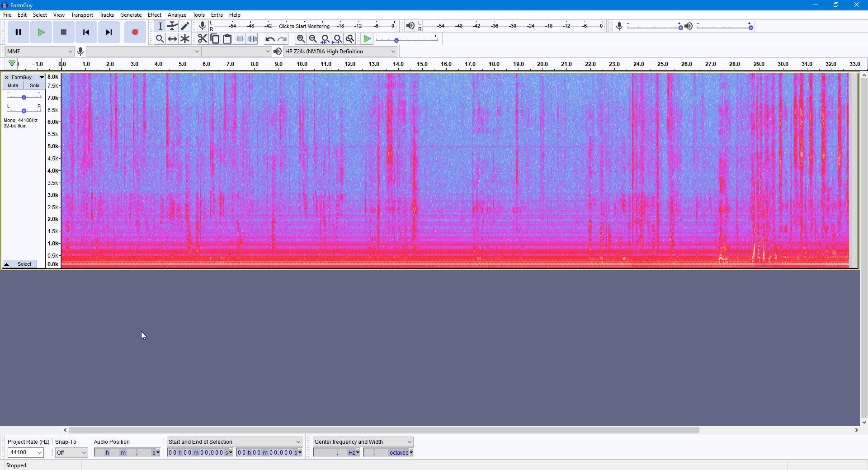Expand the Snap-To dropdown

point(71,452)
